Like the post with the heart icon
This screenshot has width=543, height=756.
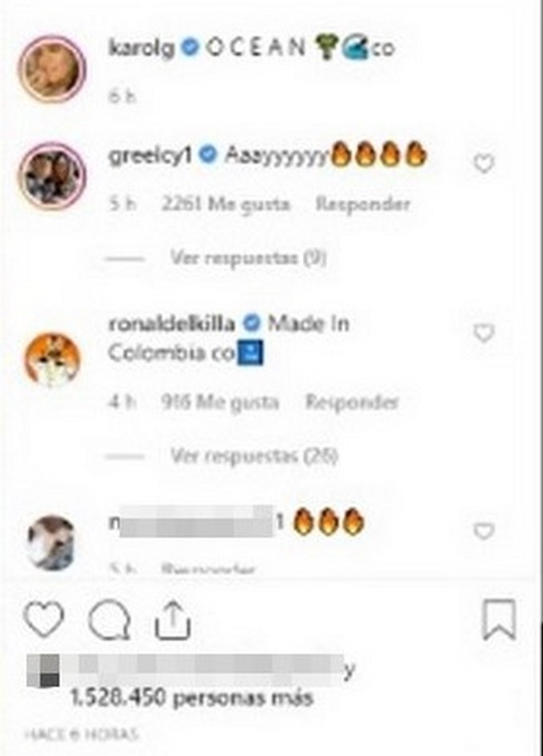pyautogui.click(x=44, y=619)
